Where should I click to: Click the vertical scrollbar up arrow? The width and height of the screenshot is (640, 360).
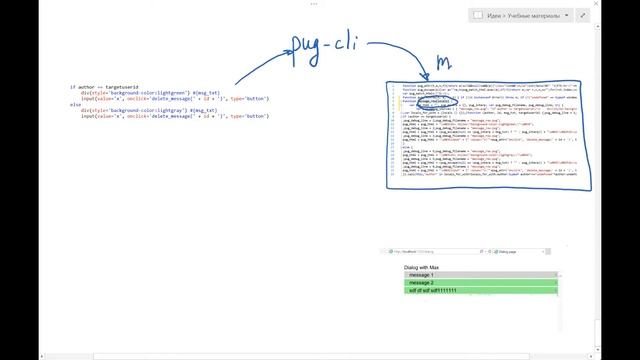(x=598, y=27)
